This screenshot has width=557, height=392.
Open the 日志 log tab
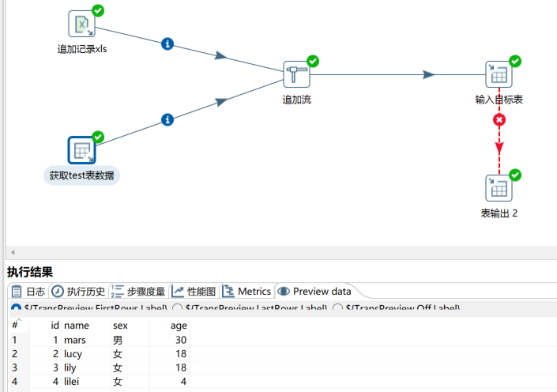[x=28, y=292]
